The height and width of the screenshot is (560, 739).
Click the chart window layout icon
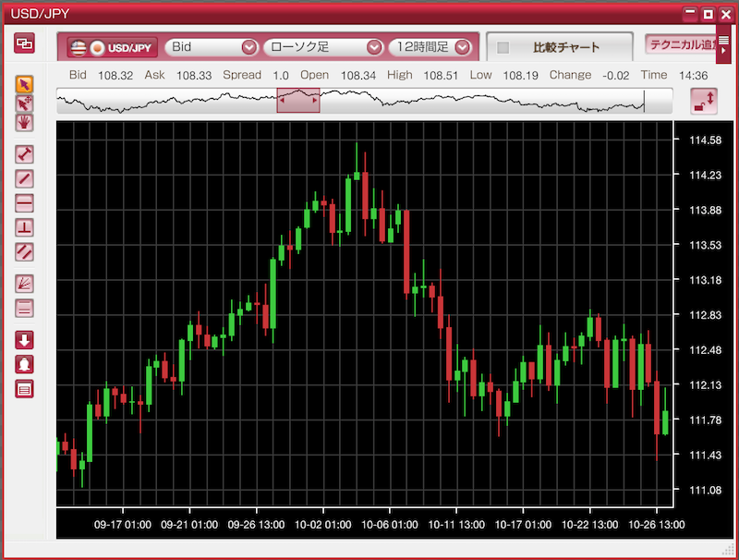pos(25,43)
